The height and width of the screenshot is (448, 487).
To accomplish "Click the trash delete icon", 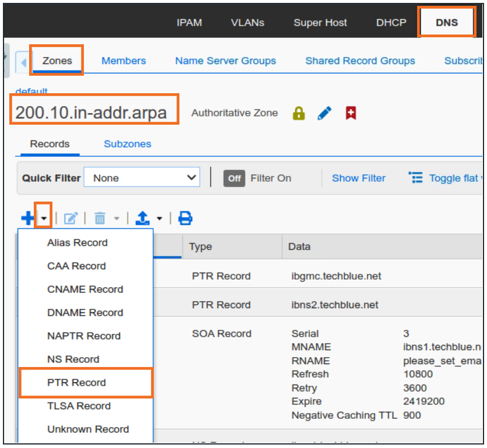I will 100,218.
